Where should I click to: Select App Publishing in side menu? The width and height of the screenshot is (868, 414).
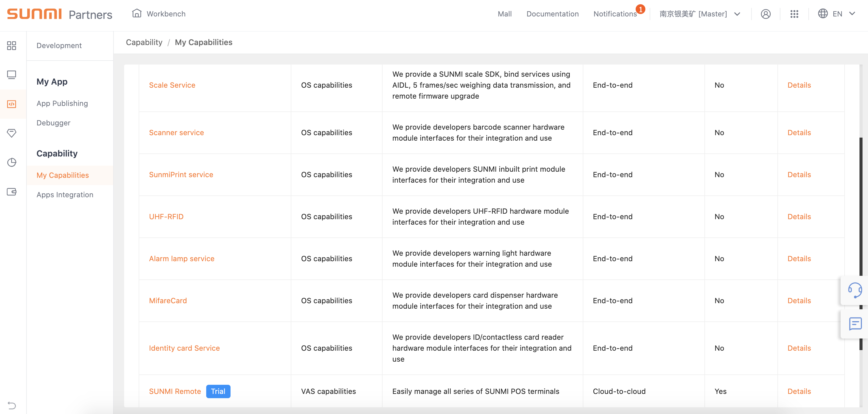pos(62,103)
